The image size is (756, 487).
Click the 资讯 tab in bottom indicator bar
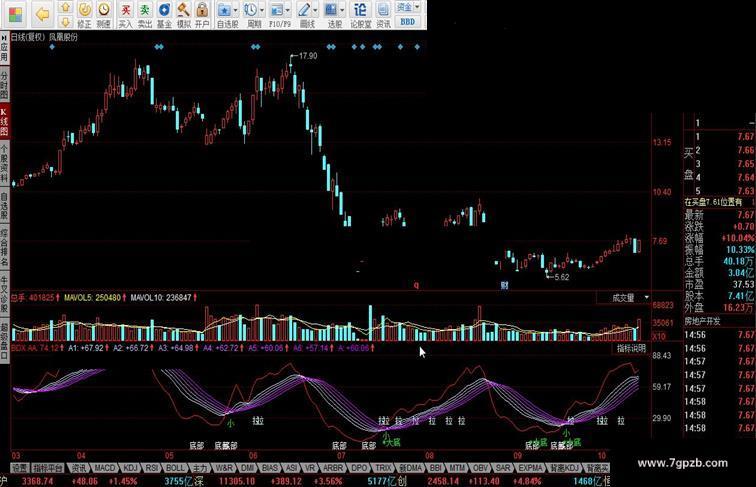78,468
